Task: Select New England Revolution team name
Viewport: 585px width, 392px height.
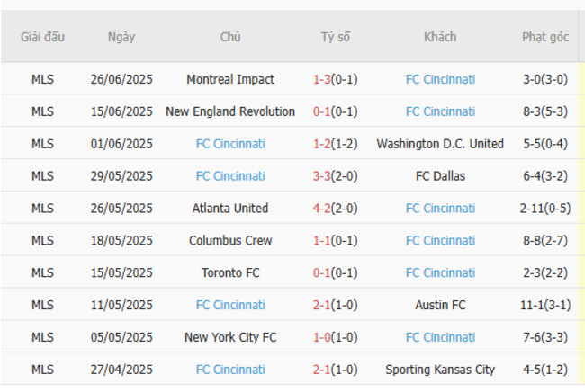Action: pos(230,111)
